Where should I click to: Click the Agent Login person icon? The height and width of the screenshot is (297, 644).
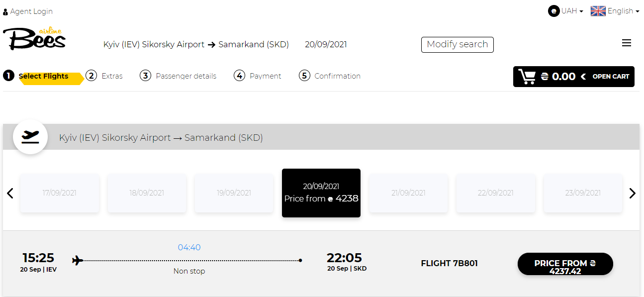[5, 12]
